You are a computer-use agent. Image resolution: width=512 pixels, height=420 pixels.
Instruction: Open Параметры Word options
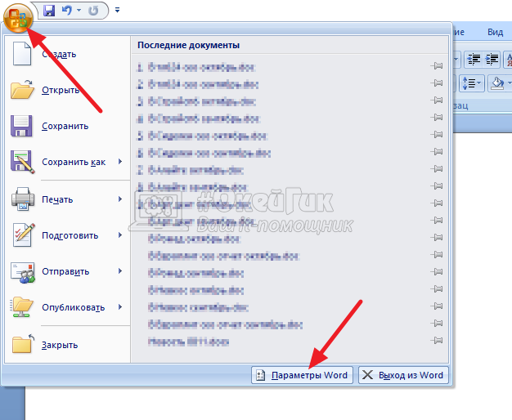tap(302, 375)
